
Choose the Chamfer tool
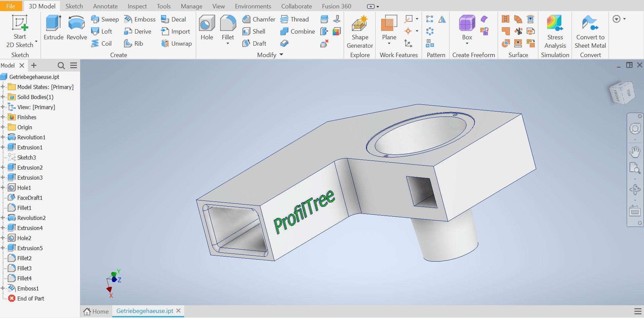[258, 19]
